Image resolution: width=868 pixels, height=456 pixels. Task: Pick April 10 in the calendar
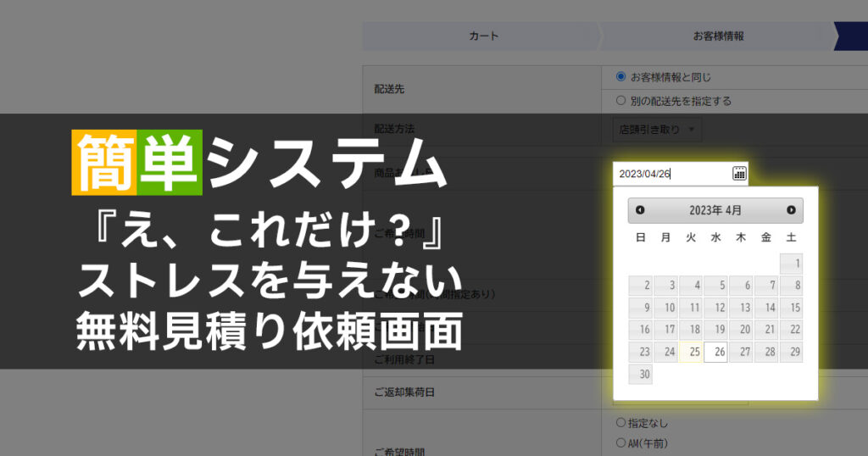[665, 308]
